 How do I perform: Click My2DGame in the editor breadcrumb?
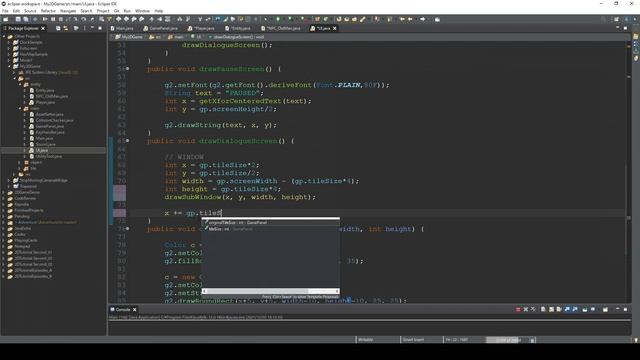click(x=132, y=37)
